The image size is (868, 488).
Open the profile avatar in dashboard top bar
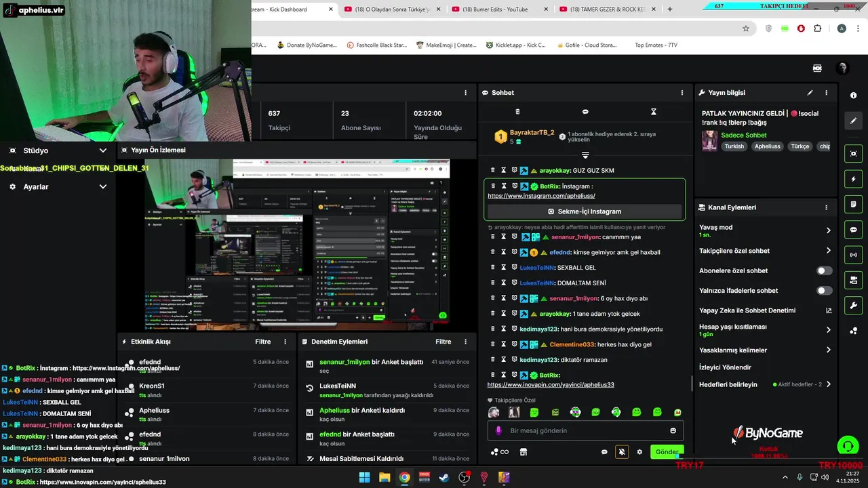point(842,68)
